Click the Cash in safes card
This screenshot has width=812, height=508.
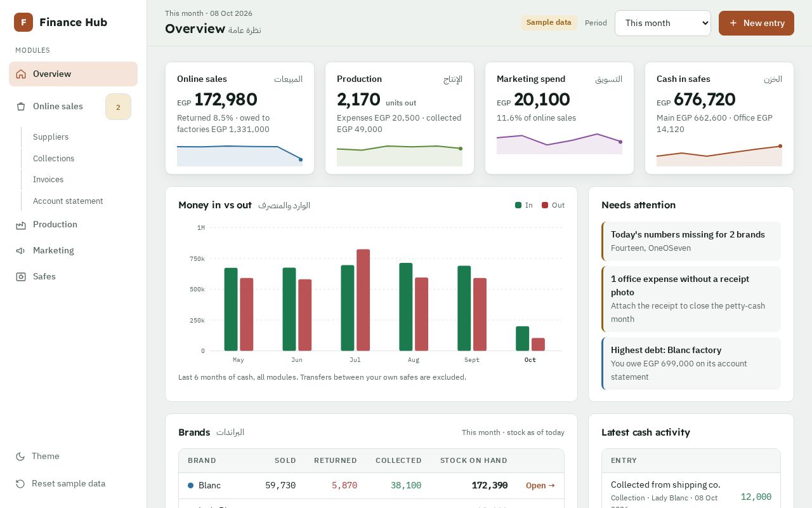coord(719,118)
